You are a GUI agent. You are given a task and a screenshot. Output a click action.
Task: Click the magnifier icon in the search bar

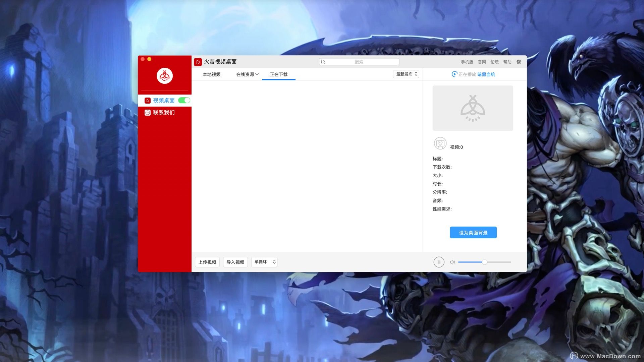323,62
